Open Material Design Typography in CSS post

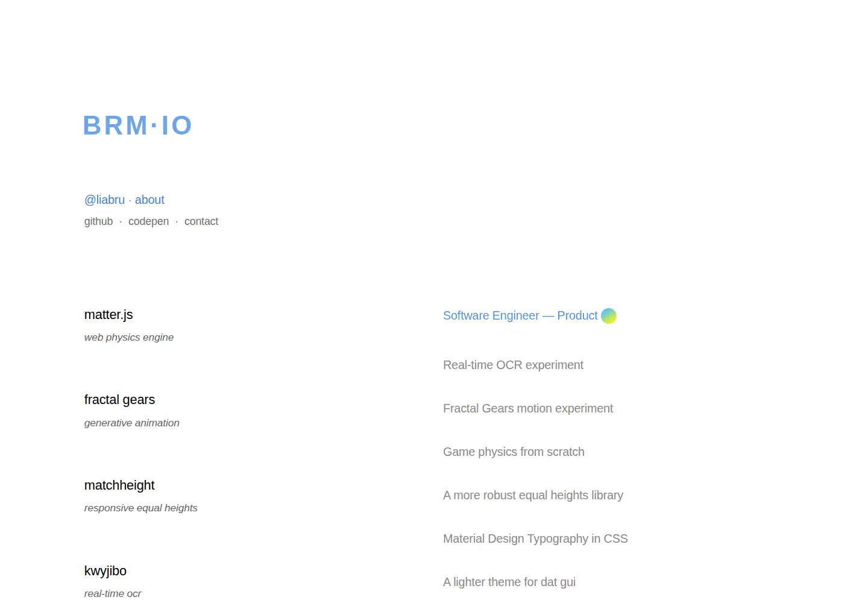[x=535, y=538]
